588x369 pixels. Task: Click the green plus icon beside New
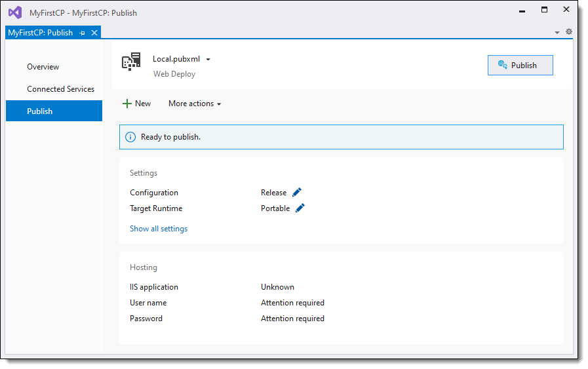coord(127,104)
